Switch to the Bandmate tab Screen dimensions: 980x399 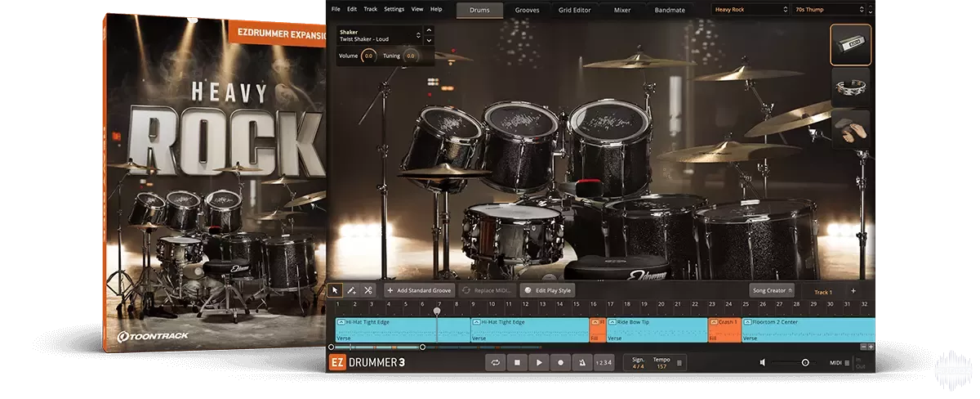(670, 10)
